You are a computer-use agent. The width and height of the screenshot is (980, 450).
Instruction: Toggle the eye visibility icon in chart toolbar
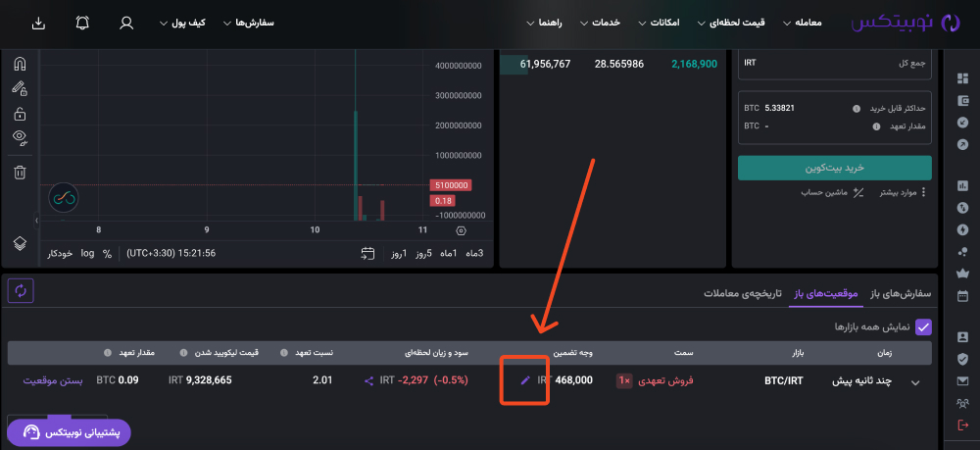pos(20,137)
